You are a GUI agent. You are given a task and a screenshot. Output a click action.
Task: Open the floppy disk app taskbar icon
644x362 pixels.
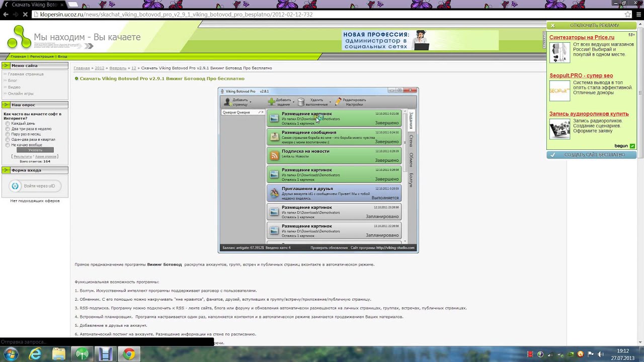105,354
